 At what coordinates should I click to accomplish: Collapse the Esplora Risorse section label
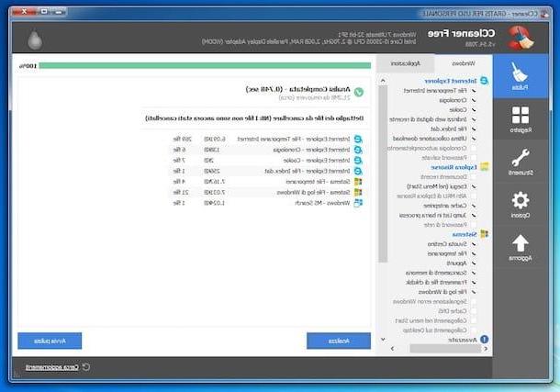click(454, 167)
